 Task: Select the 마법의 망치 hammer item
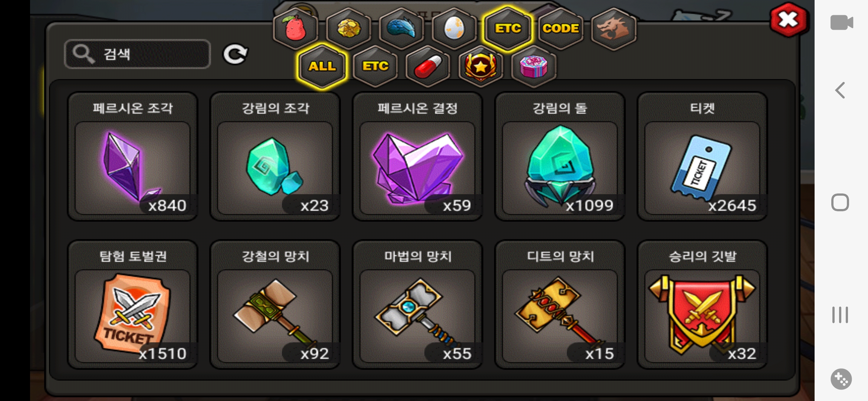point(417,304)
